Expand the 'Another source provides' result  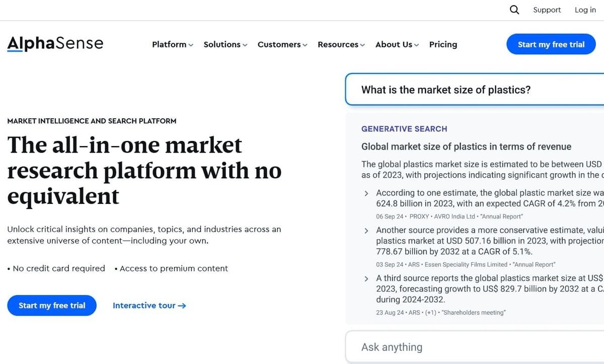tap(366, 231)
